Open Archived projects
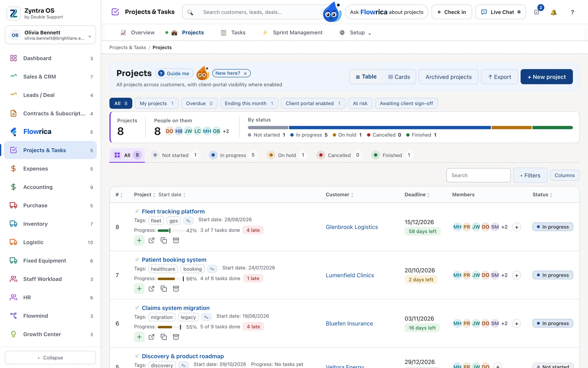This screenshot has width=588, height=368. pyautogui.click(x=448, y=77)
